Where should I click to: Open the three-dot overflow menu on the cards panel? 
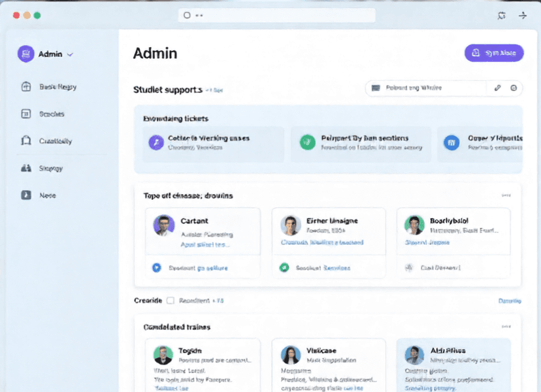click(507, 194)
